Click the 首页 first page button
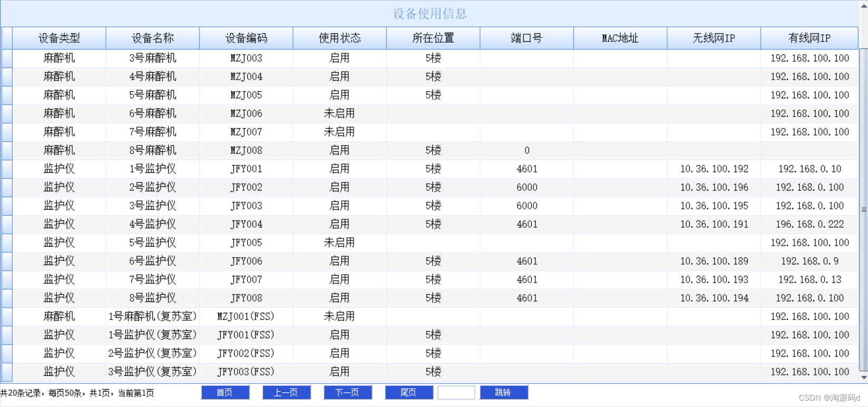 click(x=225, y=393)
